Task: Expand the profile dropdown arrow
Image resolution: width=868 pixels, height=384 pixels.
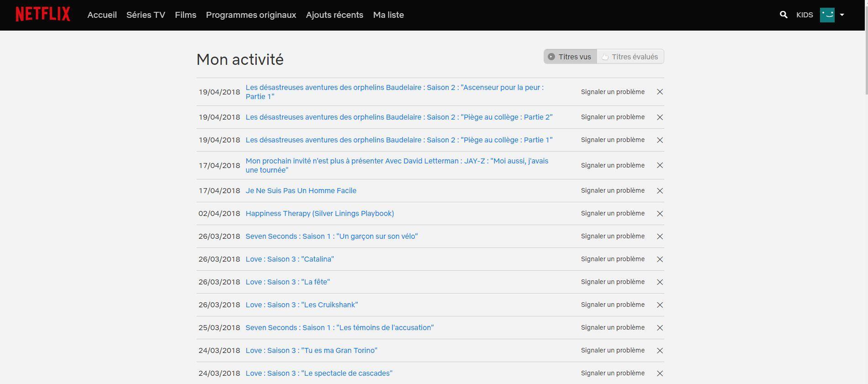Action: [842, 15]
